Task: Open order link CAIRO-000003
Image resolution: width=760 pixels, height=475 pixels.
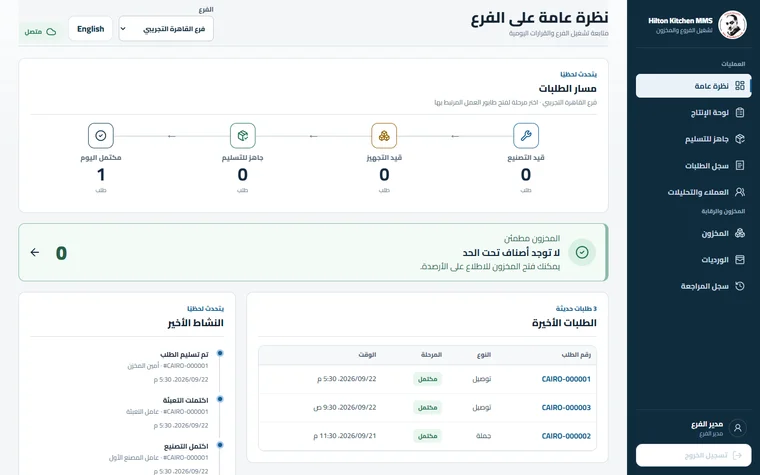Action: point(566,408)
